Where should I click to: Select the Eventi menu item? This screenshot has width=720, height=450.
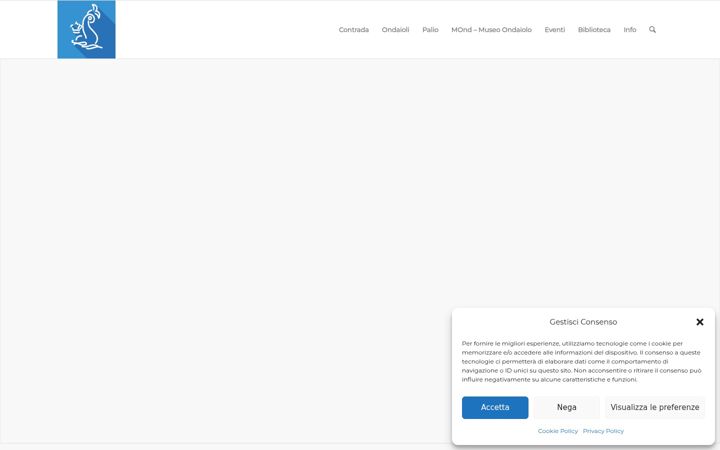point(555,29)
